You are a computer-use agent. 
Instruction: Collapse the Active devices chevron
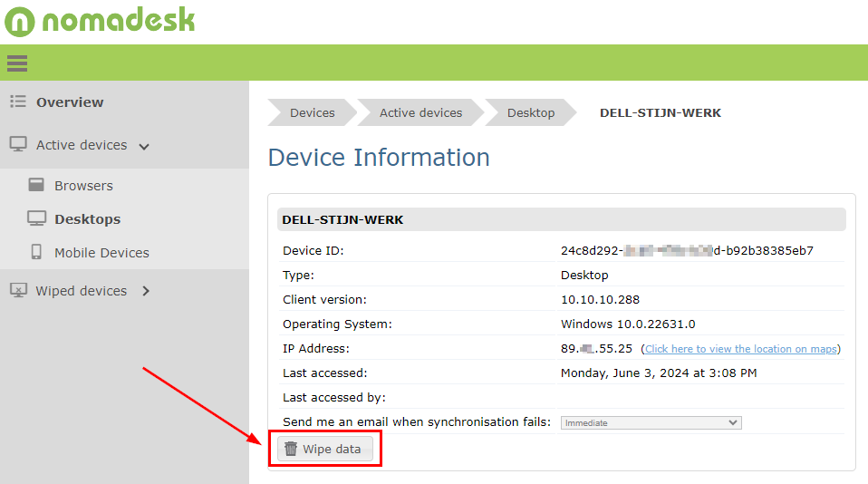pos(143,146)
